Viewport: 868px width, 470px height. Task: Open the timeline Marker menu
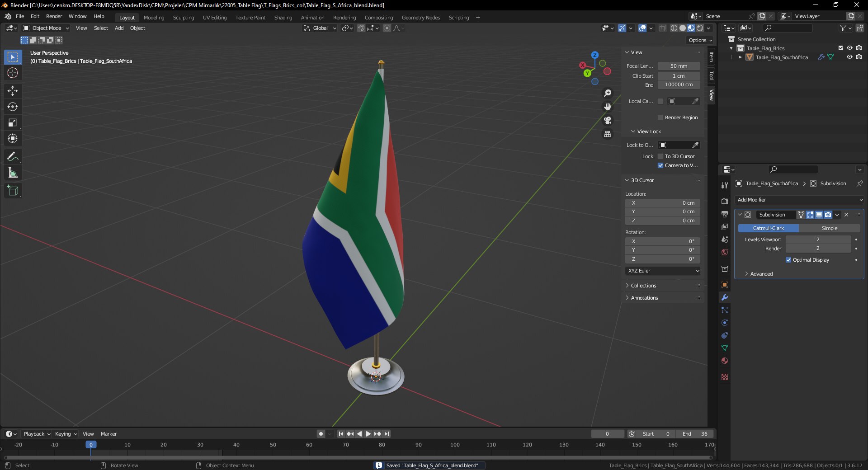point(108,434)
